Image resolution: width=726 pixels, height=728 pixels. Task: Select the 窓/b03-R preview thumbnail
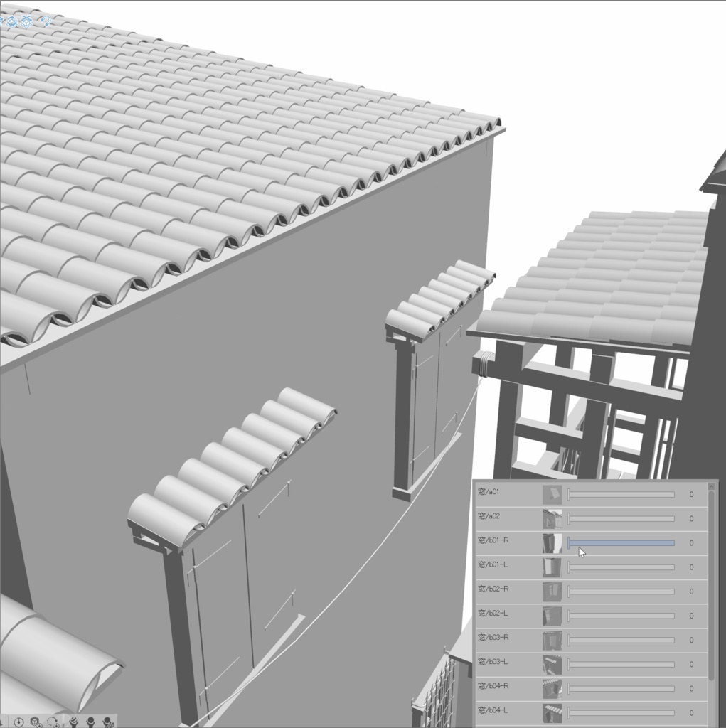[552, 641]
